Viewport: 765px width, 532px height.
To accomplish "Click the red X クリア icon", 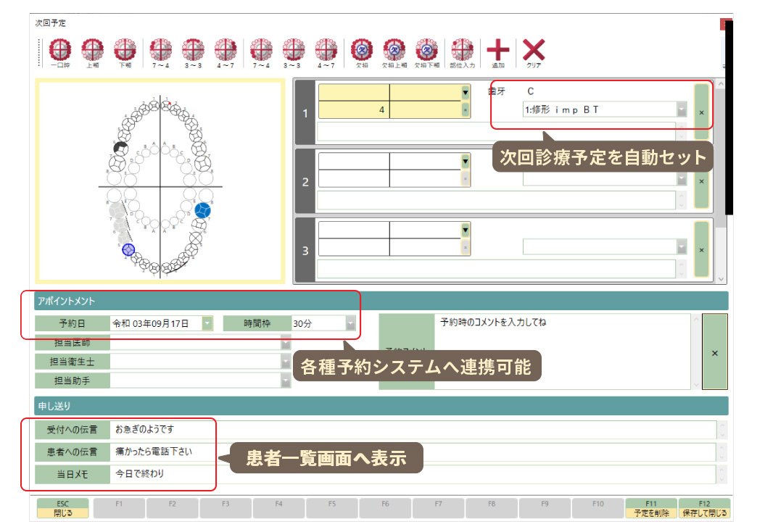I will tap(534, 51).
